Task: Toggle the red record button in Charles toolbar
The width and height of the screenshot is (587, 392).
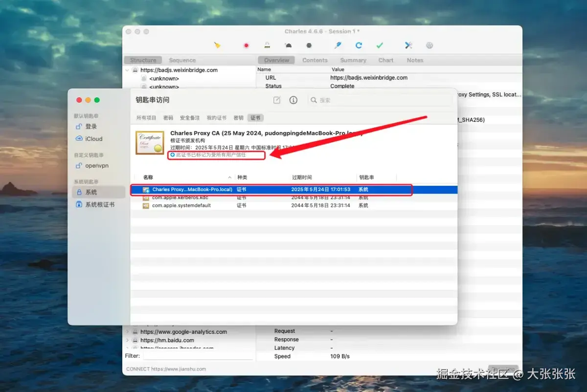Action: click(246, 45)
